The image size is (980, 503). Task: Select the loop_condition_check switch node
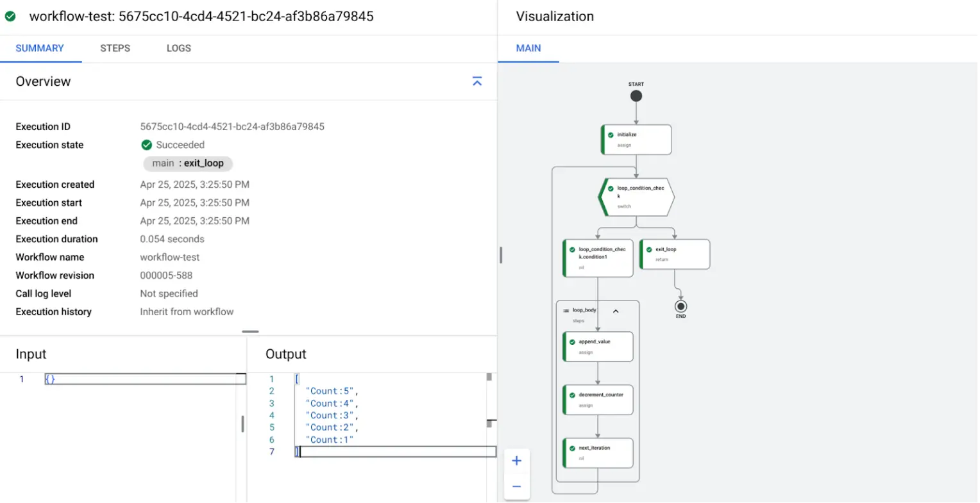(x=636, y=197)
